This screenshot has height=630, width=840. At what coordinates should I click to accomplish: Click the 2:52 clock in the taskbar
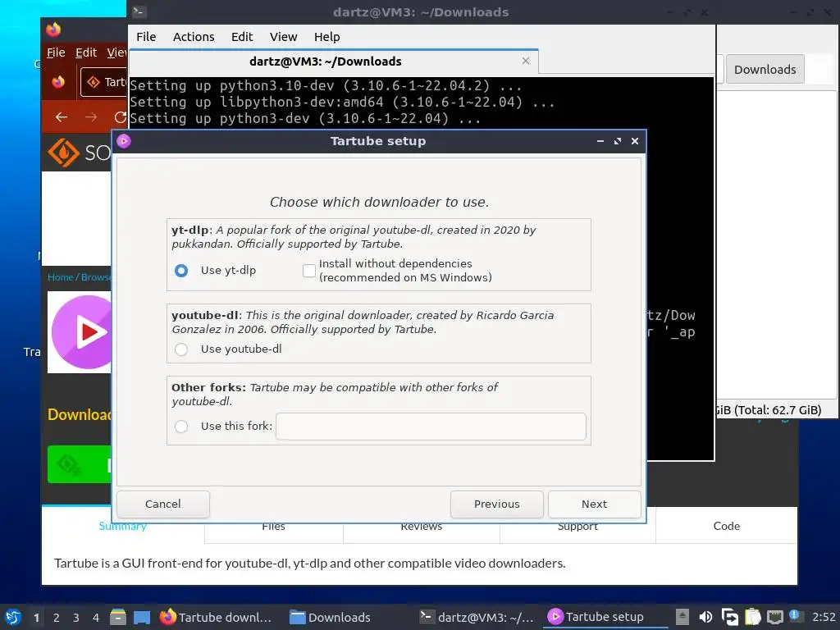823,617
